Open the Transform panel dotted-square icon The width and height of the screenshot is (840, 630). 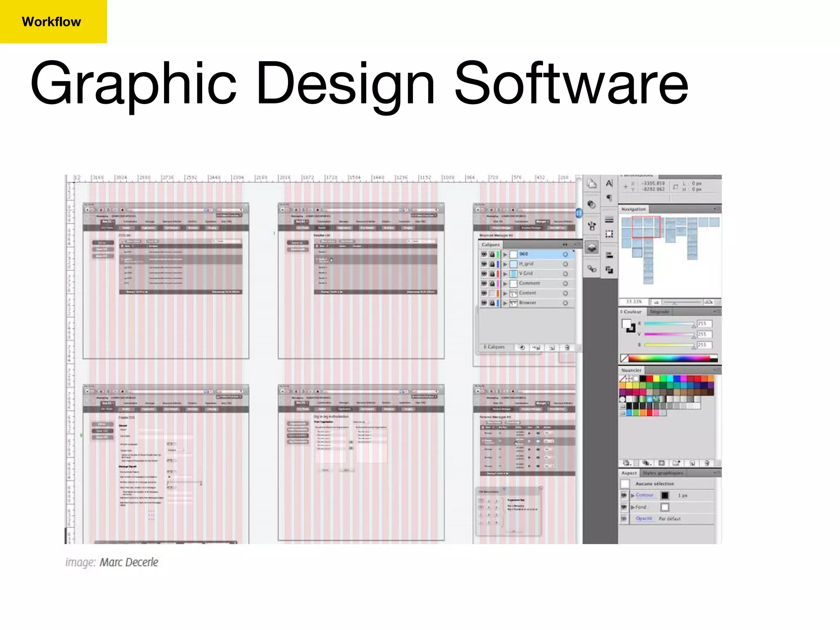pos(609,234)
